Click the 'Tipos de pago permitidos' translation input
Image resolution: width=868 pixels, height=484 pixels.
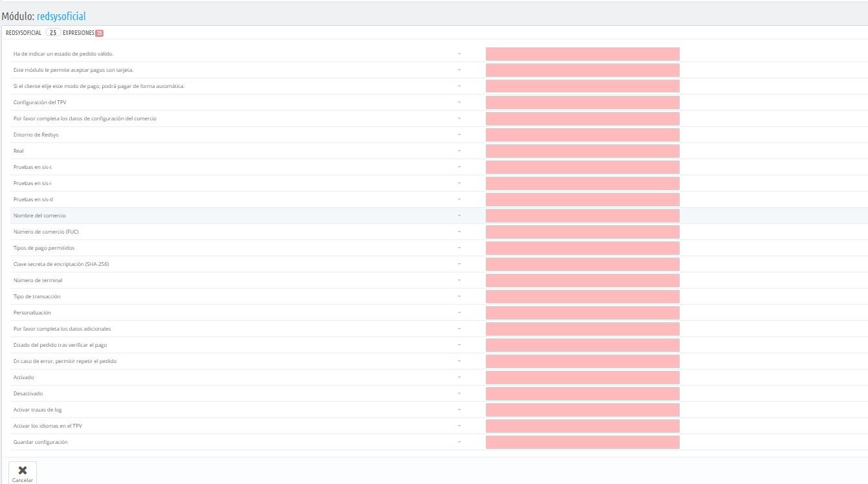[582, 248]
